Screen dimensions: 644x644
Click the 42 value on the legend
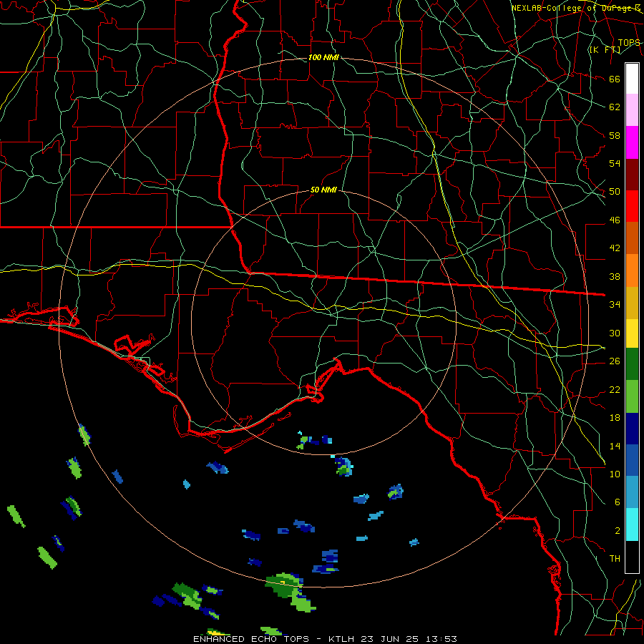click(x=615, y=248)
